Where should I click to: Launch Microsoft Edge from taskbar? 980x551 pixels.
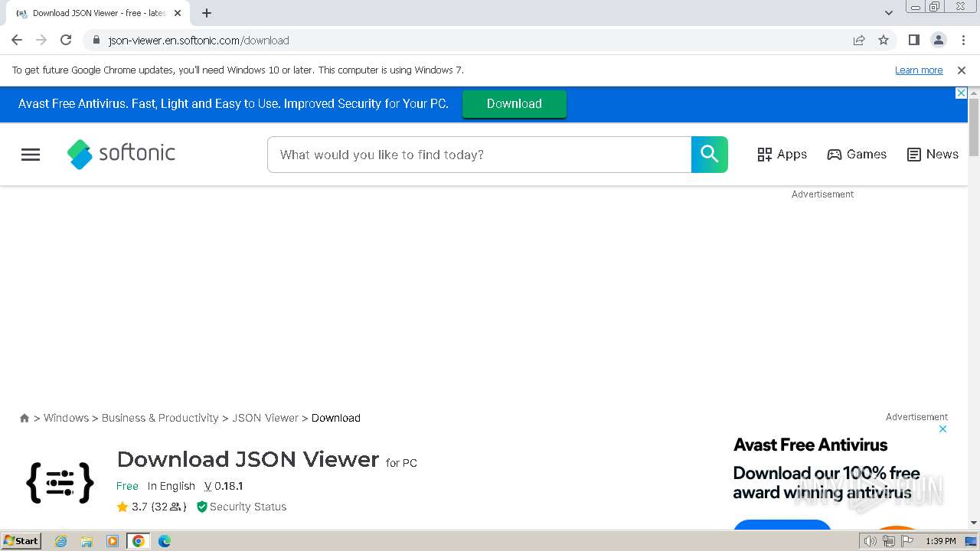tap(165, 541)
